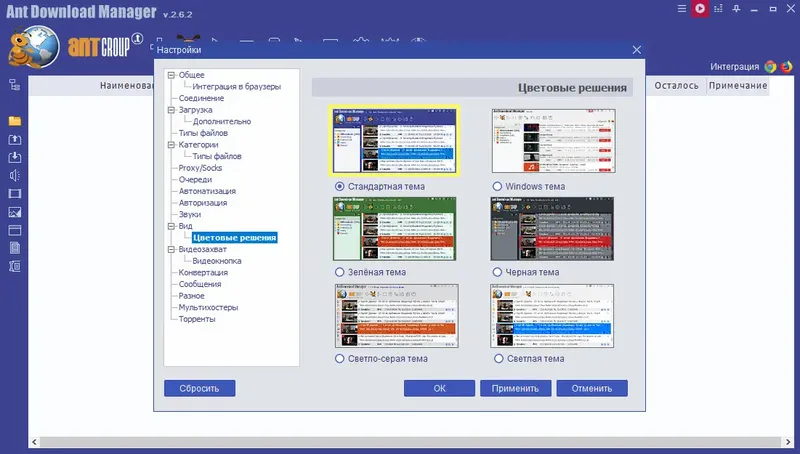
Task: Click the Примечание column header
Action: pyautogui.click(x=738, y=86)
